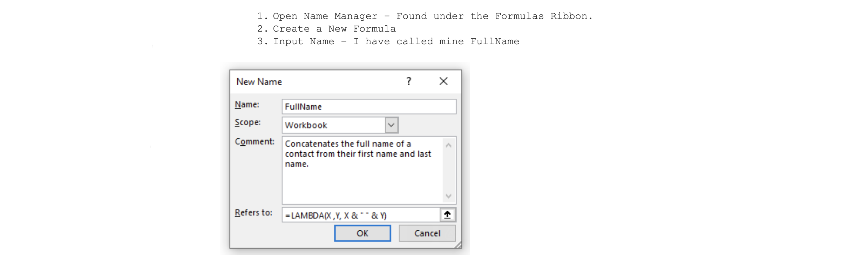
Task: Click the Workbook scope combo box text
Action: 333,125
